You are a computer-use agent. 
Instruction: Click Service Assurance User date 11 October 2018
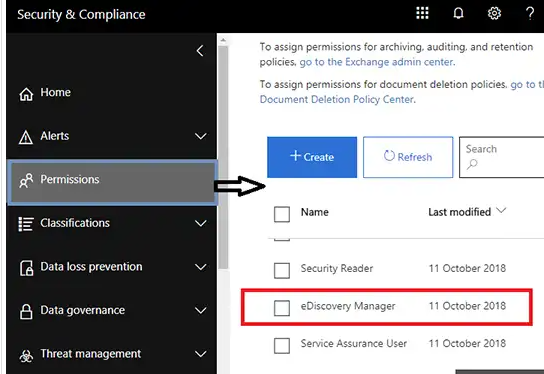coord(467,343)
